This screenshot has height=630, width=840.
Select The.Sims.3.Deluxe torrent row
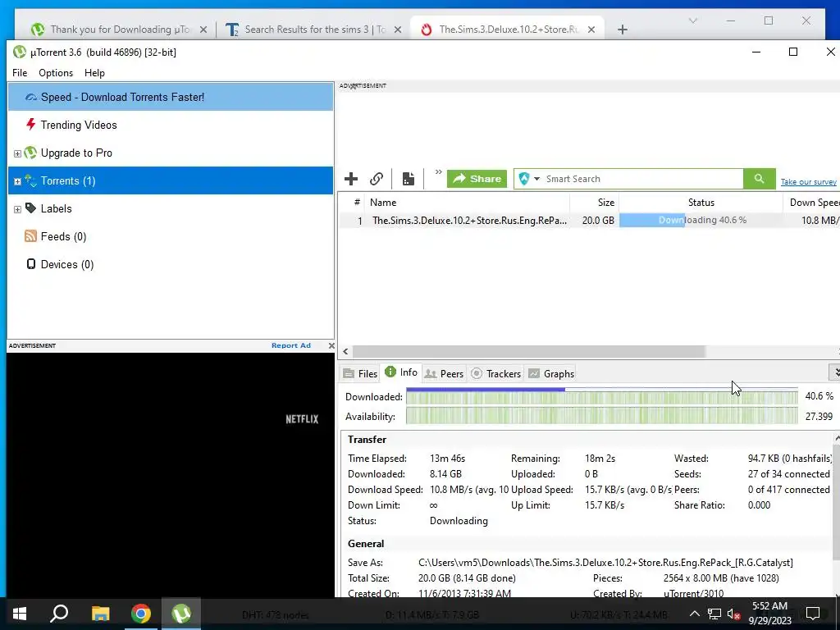[x=589, y=220]
